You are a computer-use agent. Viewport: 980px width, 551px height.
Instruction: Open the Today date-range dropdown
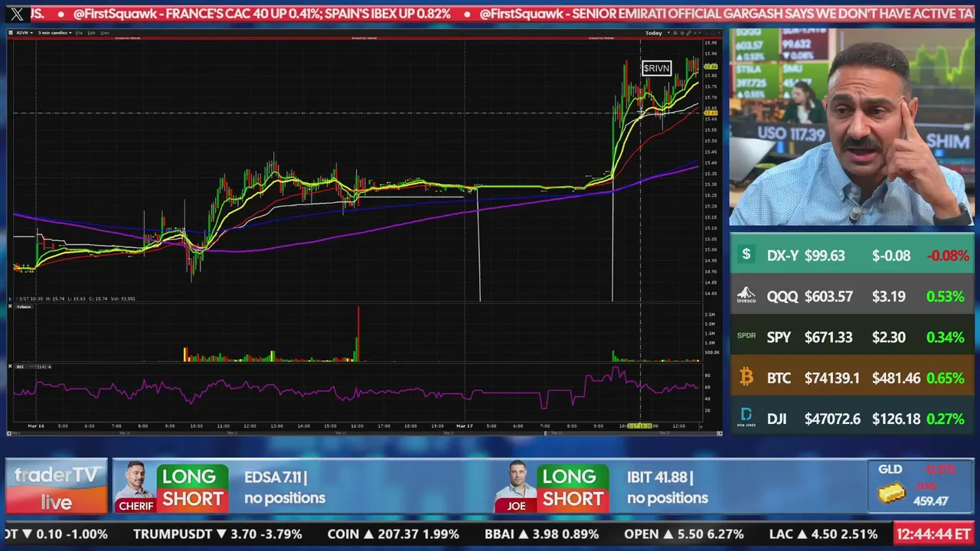coord(658,33)
